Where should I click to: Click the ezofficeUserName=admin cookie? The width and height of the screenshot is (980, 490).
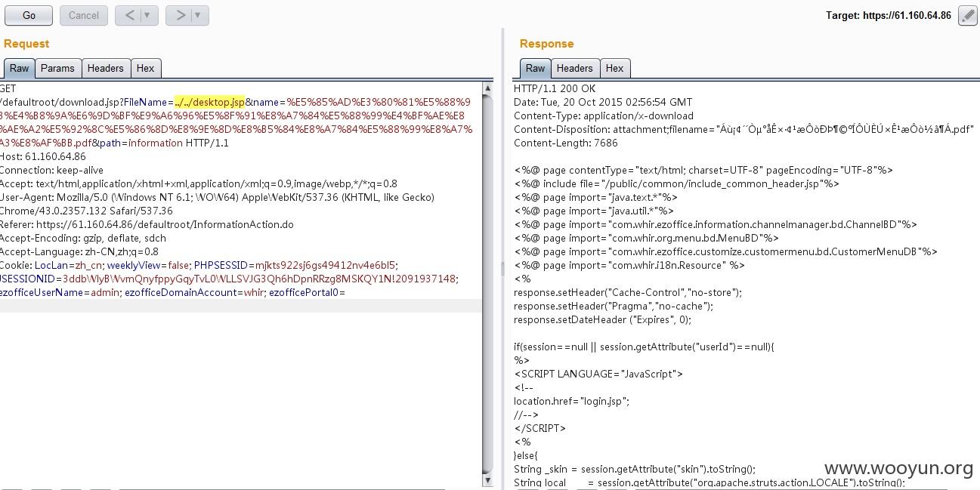click(x=60, y=292)
